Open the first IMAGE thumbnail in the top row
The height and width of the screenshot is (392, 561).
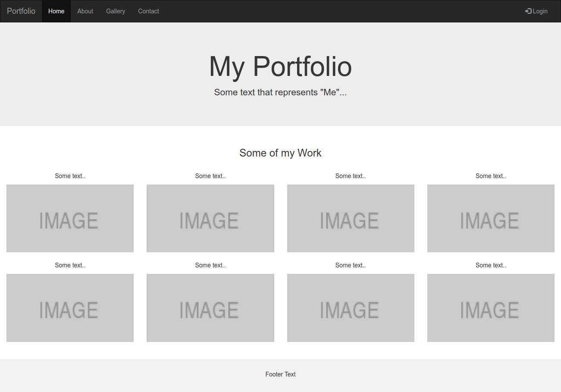(70, 218)
